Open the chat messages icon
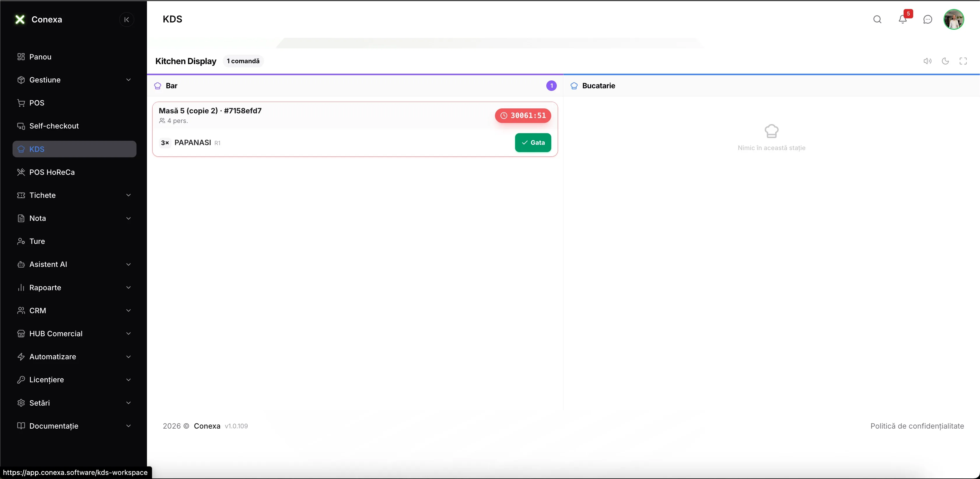The image size is (980, 479). pyautogui.click(x=928, y=20)
